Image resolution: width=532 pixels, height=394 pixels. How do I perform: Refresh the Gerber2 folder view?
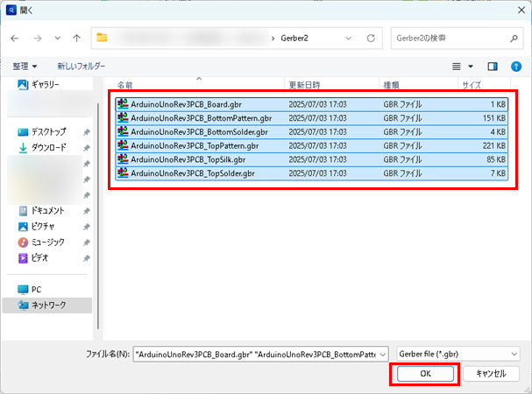(371, 39)
